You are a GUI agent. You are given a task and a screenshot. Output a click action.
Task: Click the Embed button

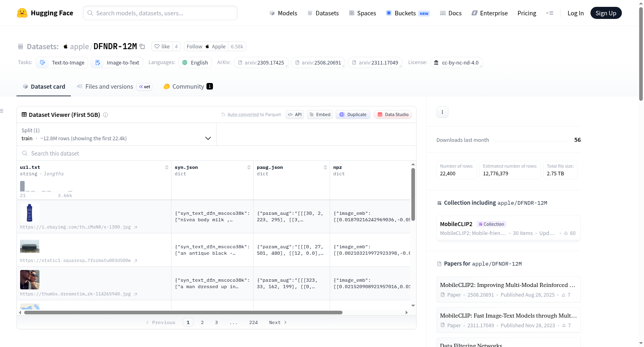point(320,114)
